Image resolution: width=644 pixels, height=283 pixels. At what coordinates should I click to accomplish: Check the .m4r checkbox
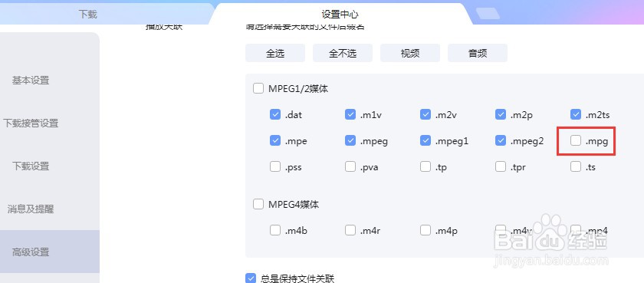point(350,230)
